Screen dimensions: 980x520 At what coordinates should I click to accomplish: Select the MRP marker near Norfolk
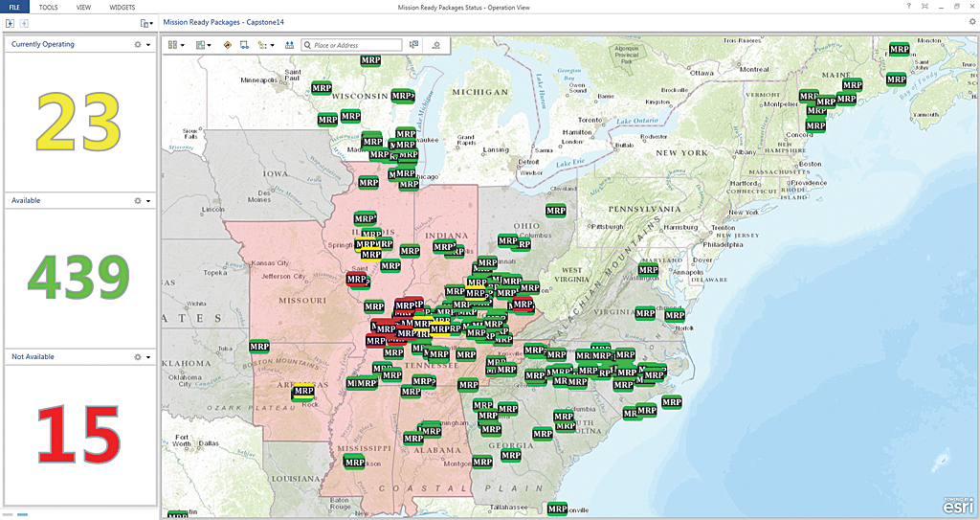point(675,315)
